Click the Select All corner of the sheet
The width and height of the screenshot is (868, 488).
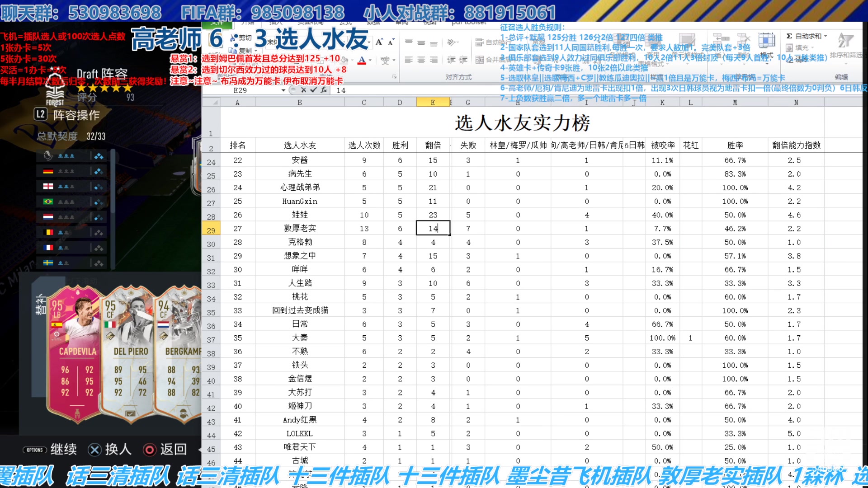point(211,103)
